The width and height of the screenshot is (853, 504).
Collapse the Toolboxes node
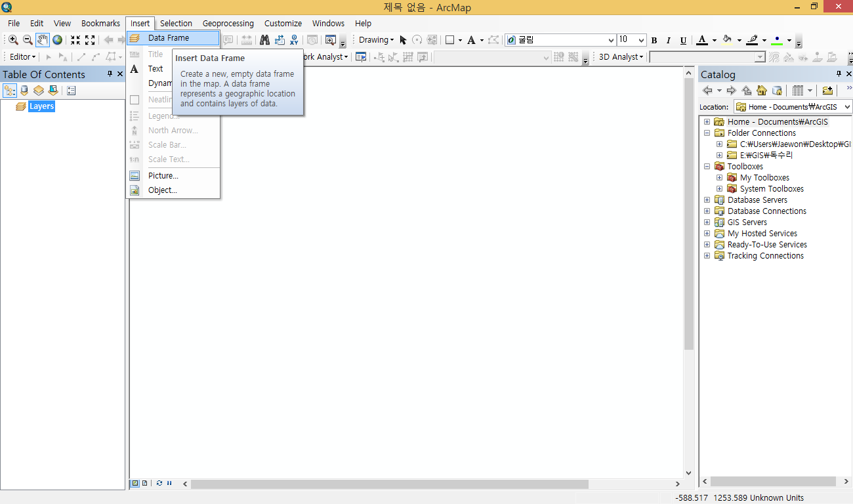pos(707,167)
